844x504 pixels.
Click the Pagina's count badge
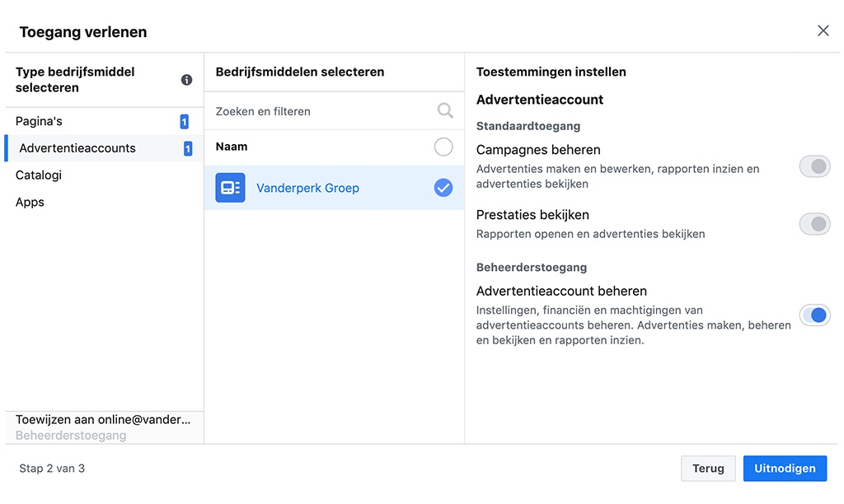(184, 122)
